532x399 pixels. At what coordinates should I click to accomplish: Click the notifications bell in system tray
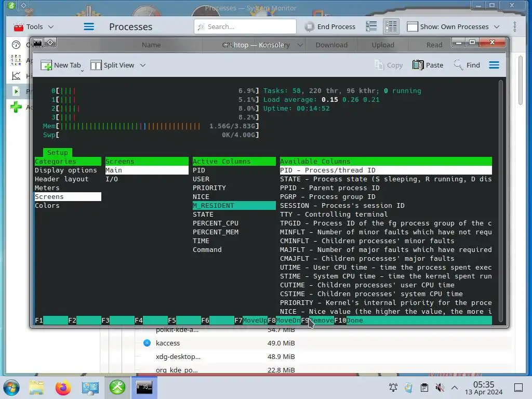[393, 388]
